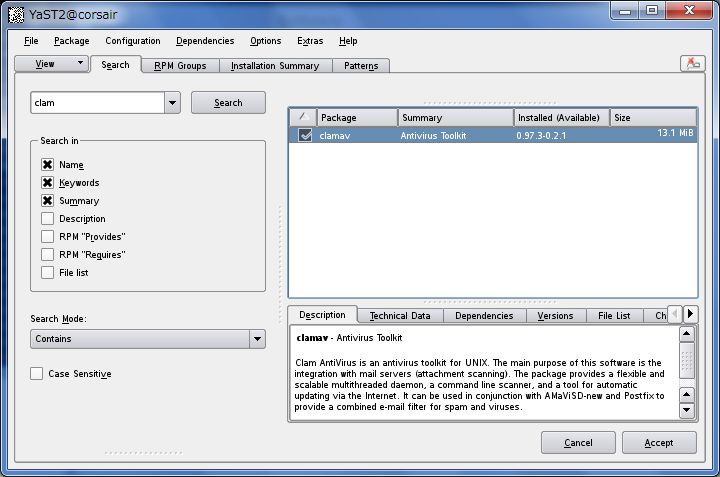This screenshot has width=720, height=477.
Task: Open the Help menu
Action: tap(348, 41)
